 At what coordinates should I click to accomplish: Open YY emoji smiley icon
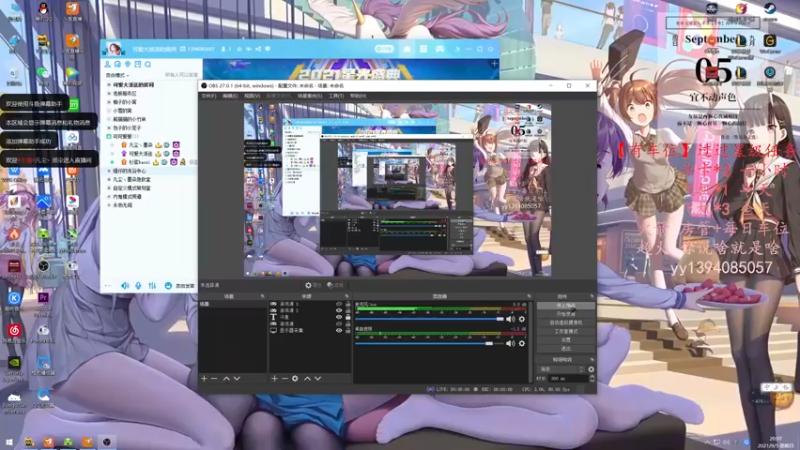168,286
